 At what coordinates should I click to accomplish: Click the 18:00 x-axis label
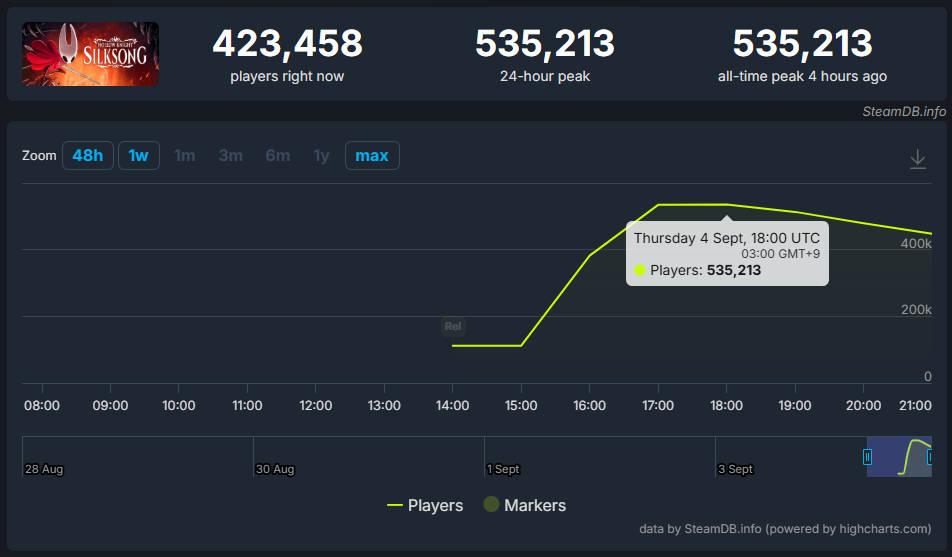point(726,405)
